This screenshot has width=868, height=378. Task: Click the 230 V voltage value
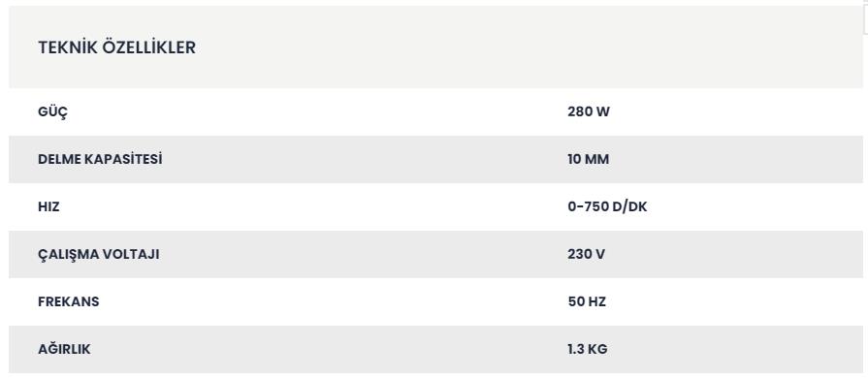[586, 255]
